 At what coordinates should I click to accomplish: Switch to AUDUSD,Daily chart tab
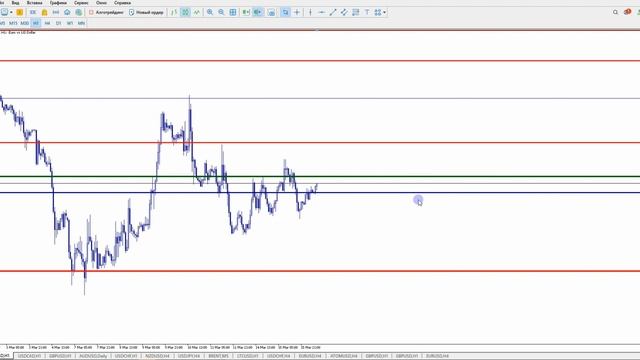(93, 356)
